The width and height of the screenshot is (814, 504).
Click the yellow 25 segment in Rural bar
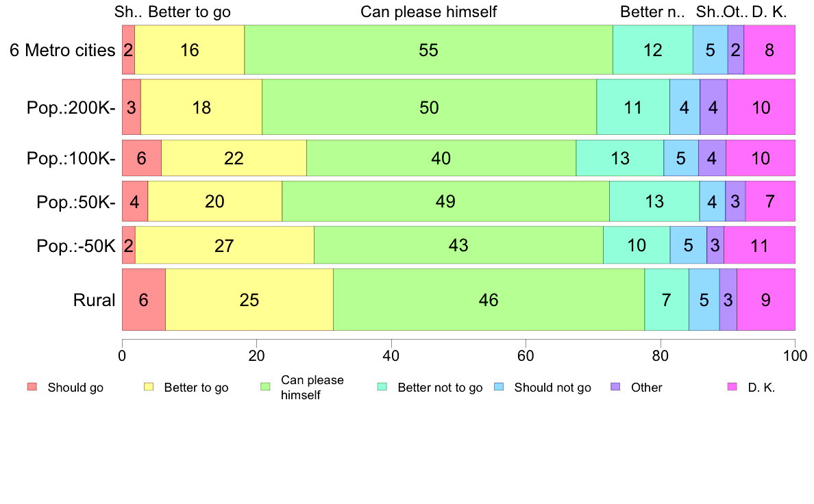(x=249, y=299)
